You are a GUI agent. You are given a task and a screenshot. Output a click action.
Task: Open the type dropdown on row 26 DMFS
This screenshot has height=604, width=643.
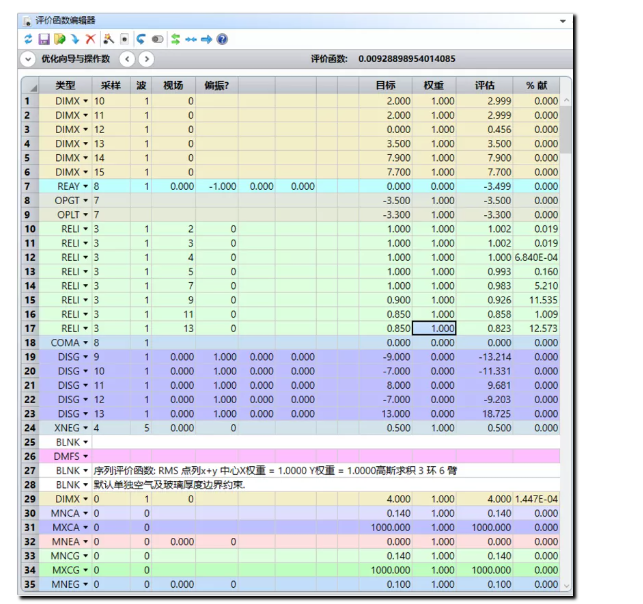[x=86, y=456]
